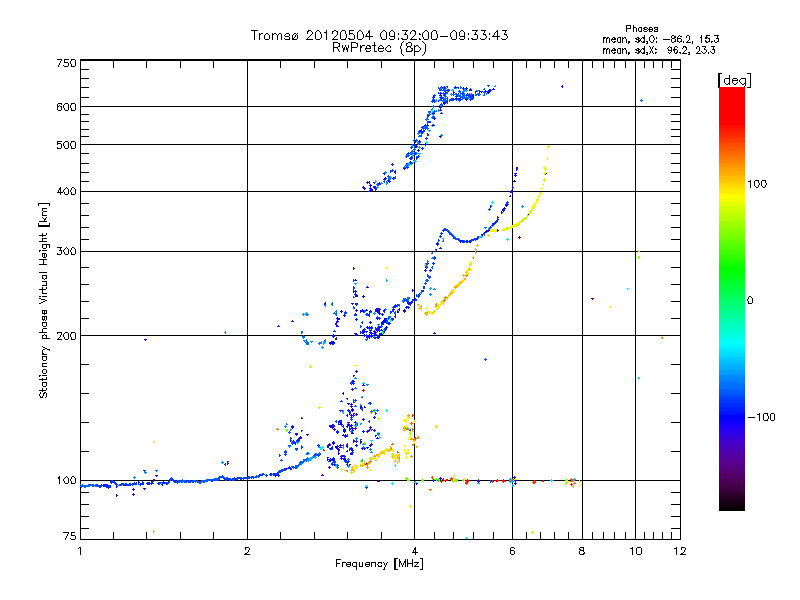Click the plot title 'Tromsø 20120504 09:32:00-09:33:43'
The height and width of the screenshot is (600, 800).
[x=379, y=35]
